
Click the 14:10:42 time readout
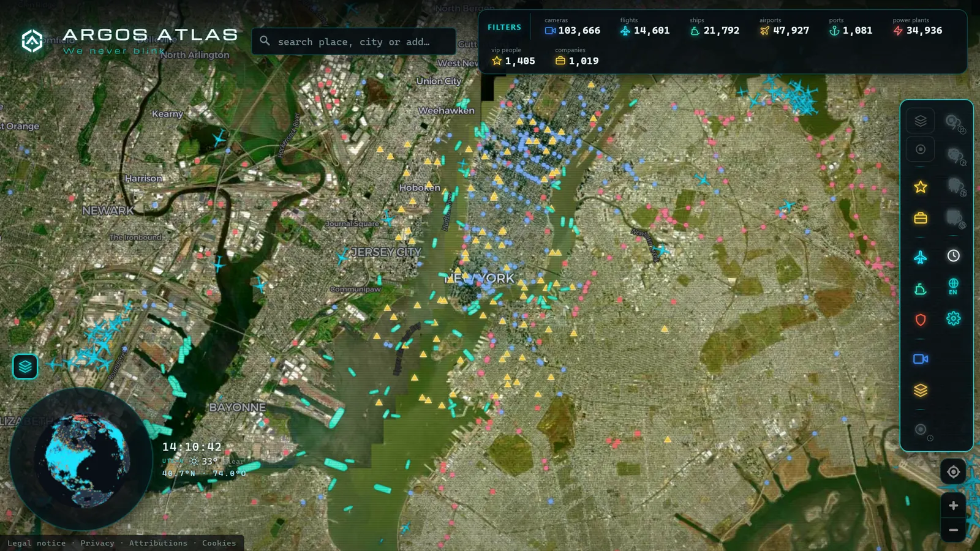tap(192, 447)
